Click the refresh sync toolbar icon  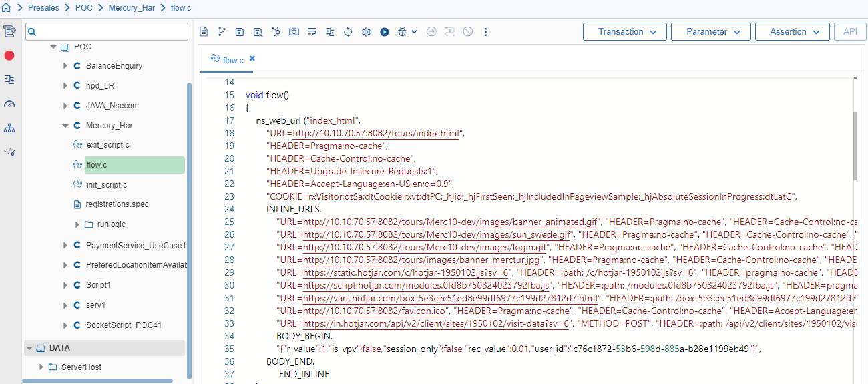[348, 31]
